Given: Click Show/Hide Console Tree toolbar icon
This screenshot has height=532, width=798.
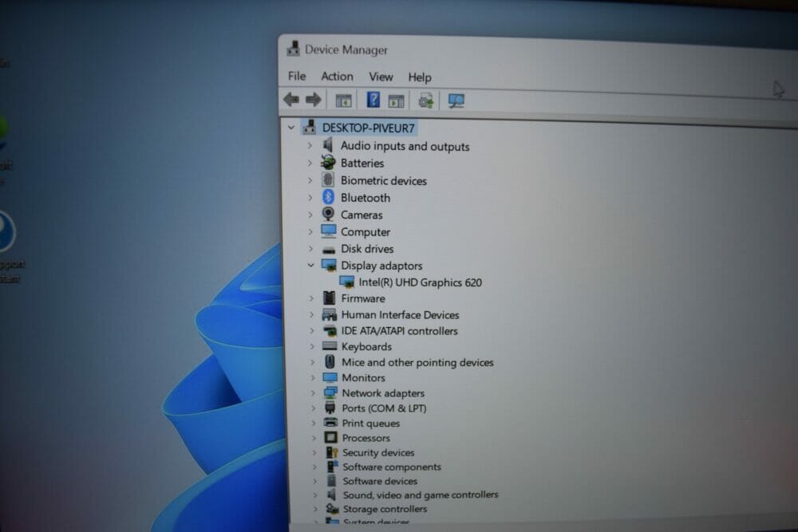Looking at the screenshot, I should click(x=343, y=100).
